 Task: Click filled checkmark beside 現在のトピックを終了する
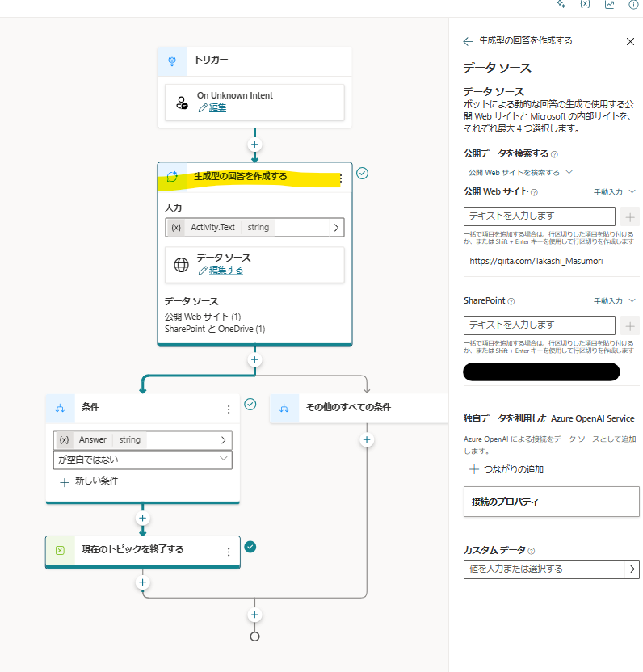(250, 547)
